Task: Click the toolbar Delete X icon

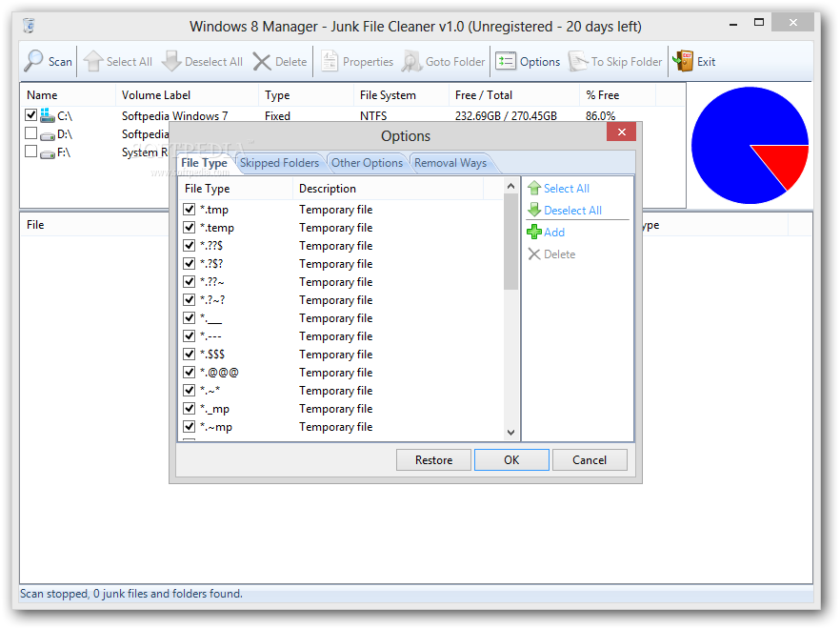Action: click(262, 62)
